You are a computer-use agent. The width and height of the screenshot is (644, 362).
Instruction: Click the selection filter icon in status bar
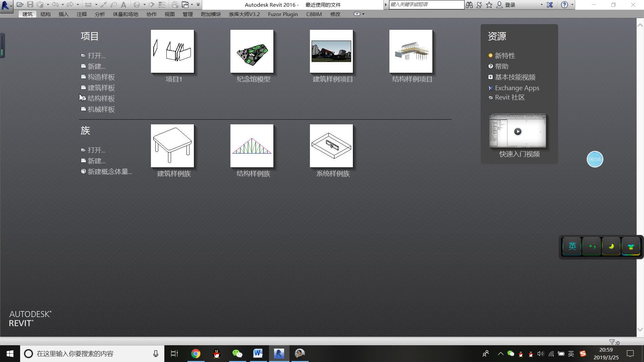click(x=612, y=342)
